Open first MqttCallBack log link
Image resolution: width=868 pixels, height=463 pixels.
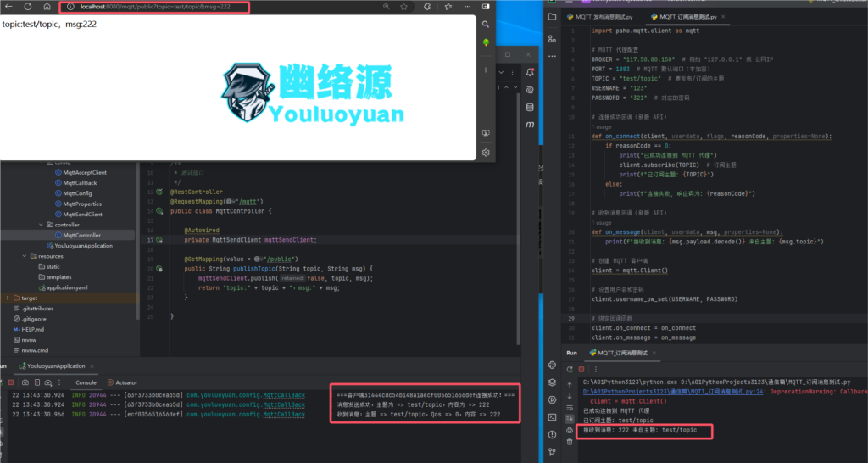tap(284, 395)
